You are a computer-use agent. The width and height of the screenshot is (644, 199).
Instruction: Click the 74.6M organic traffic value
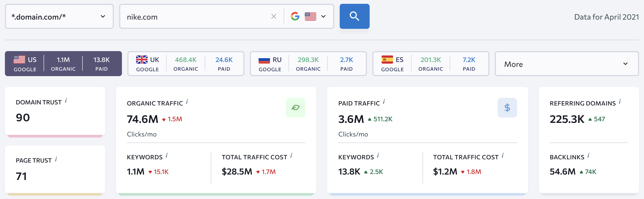143,119
